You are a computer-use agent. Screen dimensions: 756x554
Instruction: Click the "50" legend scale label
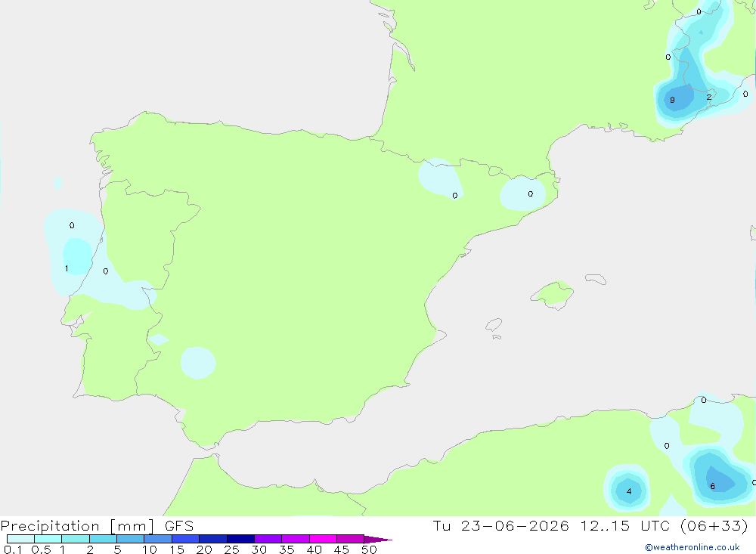click(x=370, y=549)
